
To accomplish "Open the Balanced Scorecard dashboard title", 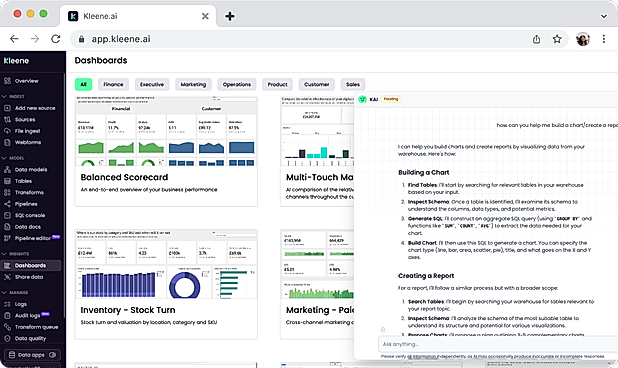I will [x=124, y=177].
